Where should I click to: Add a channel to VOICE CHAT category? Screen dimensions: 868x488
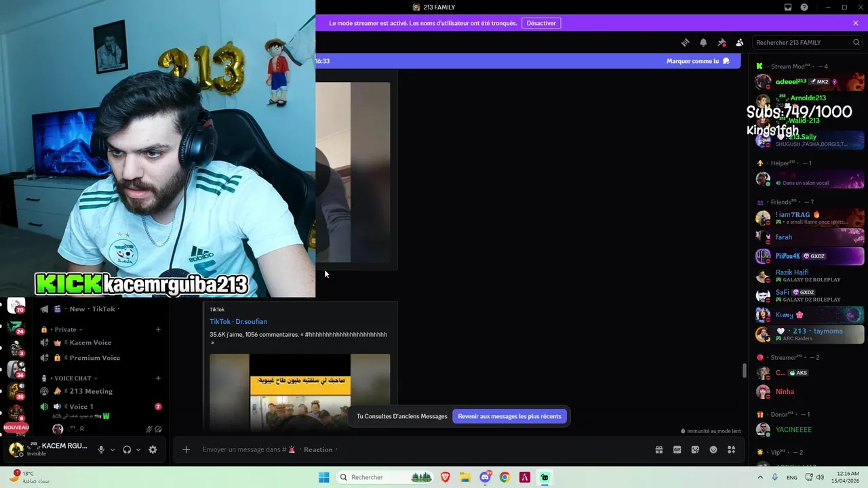(x=158, y=378)
